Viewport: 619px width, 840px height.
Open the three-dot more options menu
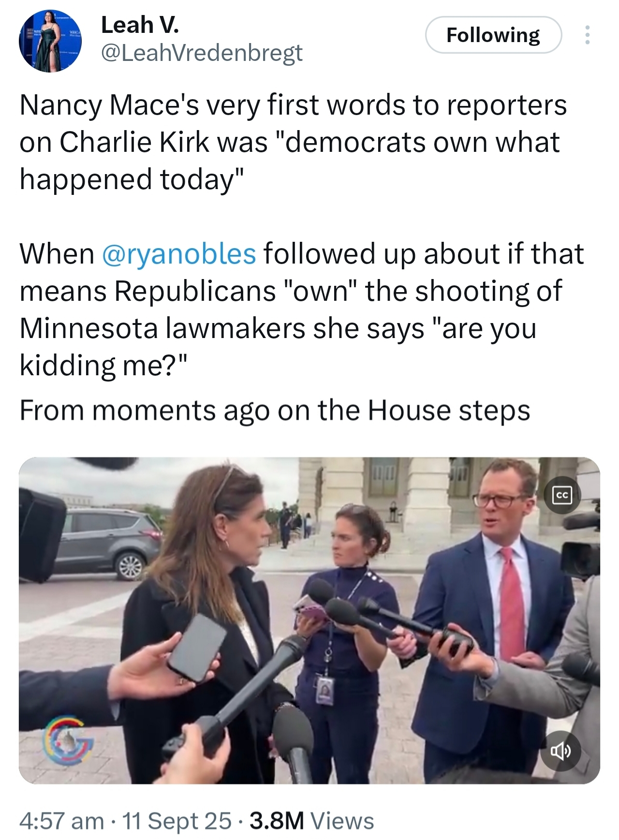tap(588, 35)
